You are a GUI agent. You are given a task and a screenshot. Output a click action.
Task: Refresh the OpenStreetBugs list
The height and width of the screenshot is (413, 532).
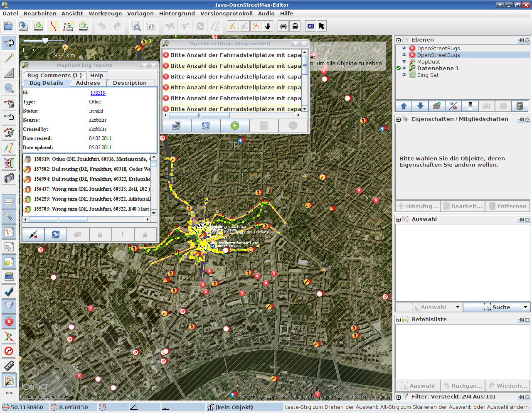tap(206, 125)
